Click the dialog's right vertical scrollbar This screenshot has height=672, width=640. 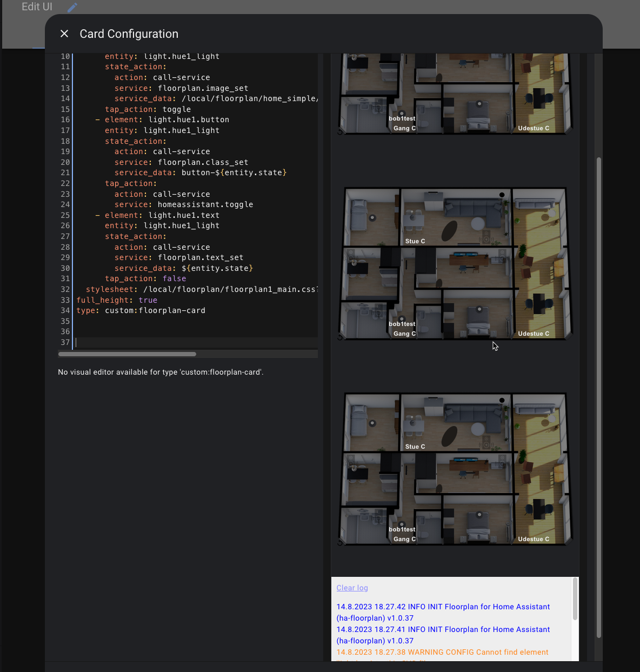point(598,324)
